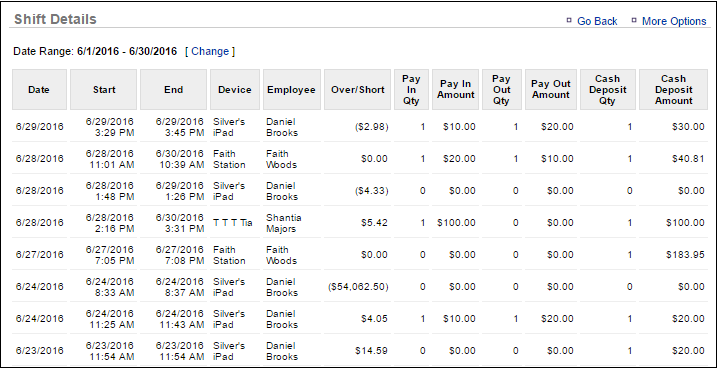Viewport: 717px width, 368px height.
Task: Select the 6/29/2016 shift row date
Action: 39,127
